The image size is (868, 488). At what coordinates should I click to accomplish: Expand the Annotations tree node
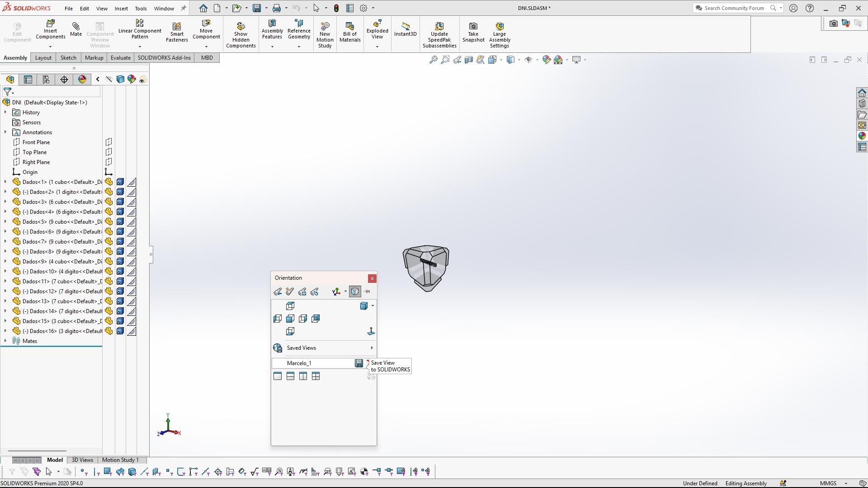[x=5, y=132]
